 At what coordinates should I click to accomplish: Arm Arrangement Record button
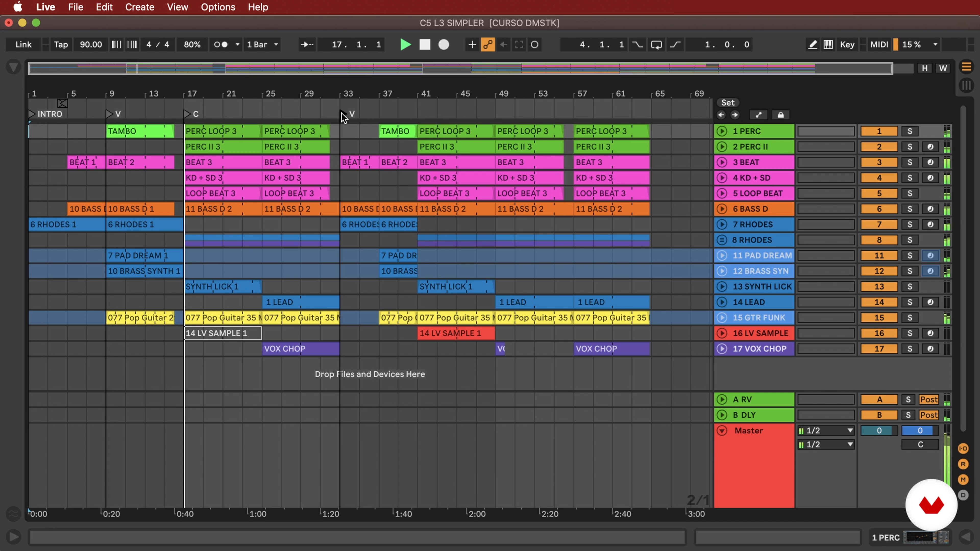click(x=444, y=44)
